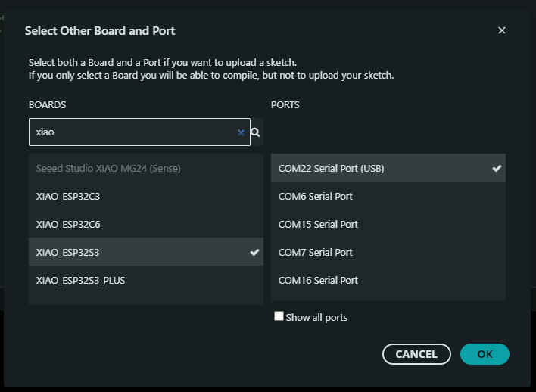This screenshot has height=392, width=536.
Task: Choose the XIAO_ESP32C3 board
Action: coord(68,196)
